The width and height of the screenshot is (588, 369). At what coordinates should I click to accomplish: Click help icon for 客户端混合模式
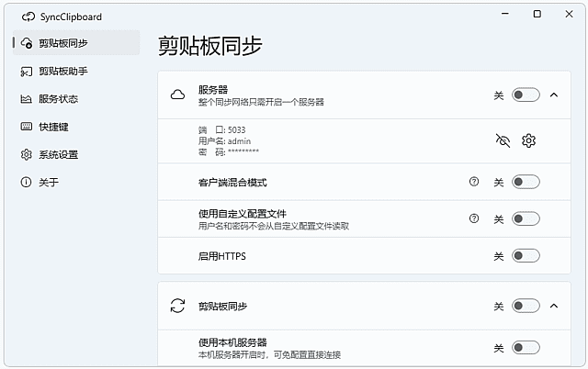[474, 182]
